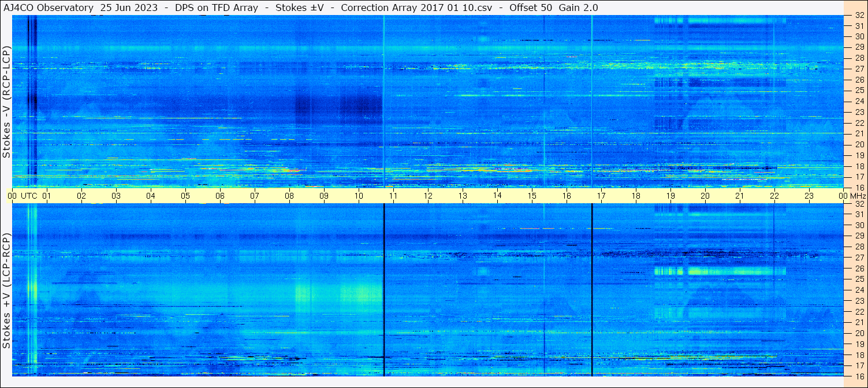Click the 16 MHz tick of Stokes +V panel

tap(859, 376)
